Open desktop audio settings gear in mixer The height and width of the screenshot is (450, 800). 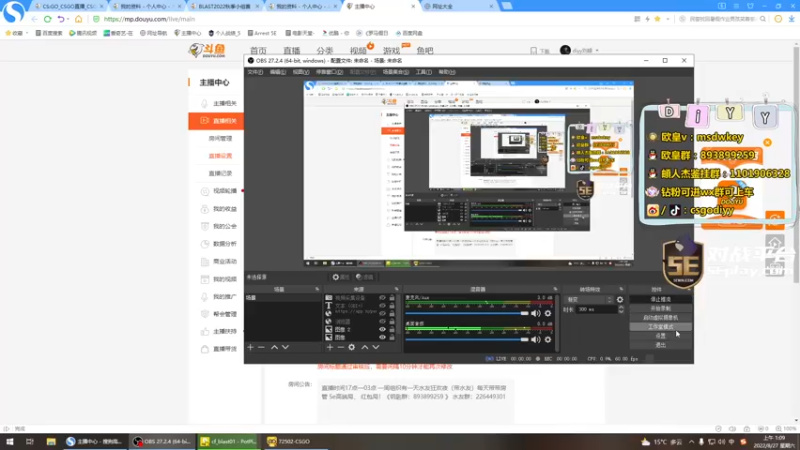[x=548, y=339]
